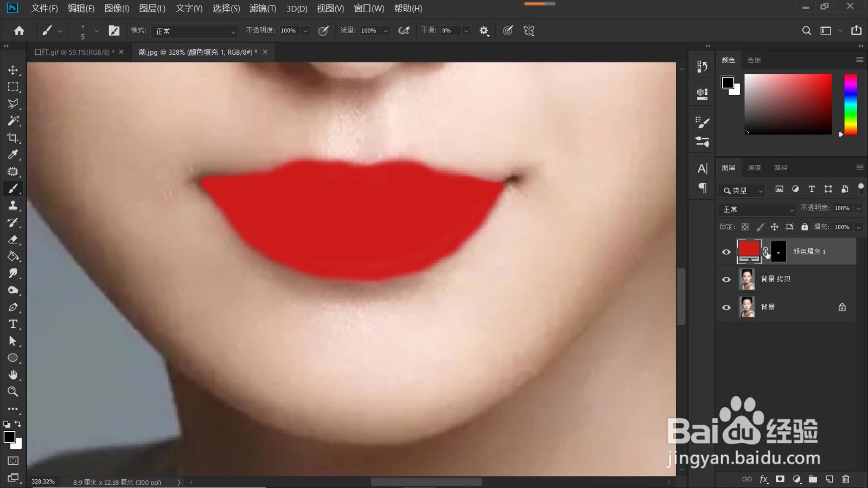Click the create new layer button

829,479
